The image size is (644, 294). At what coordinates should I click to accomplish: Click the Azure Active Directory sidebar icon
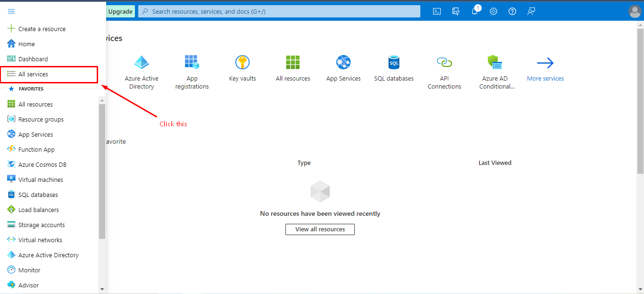coord(11,255)
